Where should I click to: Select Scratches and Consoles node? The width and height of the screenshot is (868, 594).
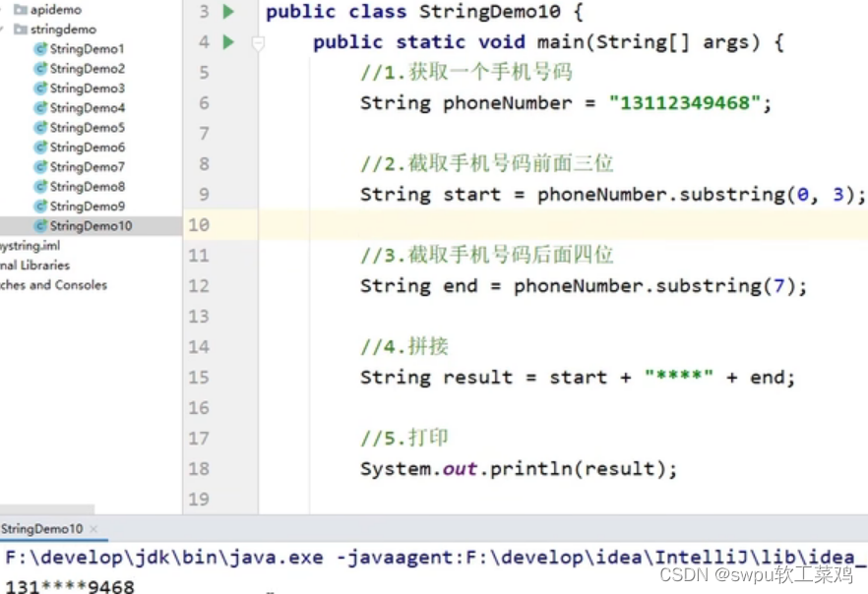[x=54, y=285]
